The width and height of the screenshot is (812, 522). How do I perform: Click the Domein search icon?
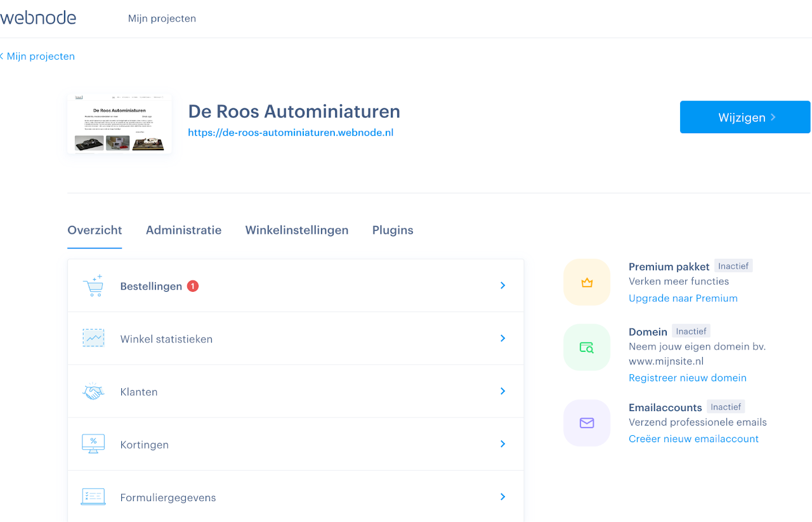587,348
